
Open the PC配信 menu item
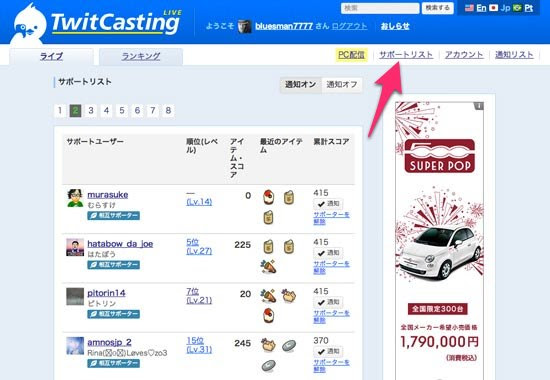coord(351,55)
